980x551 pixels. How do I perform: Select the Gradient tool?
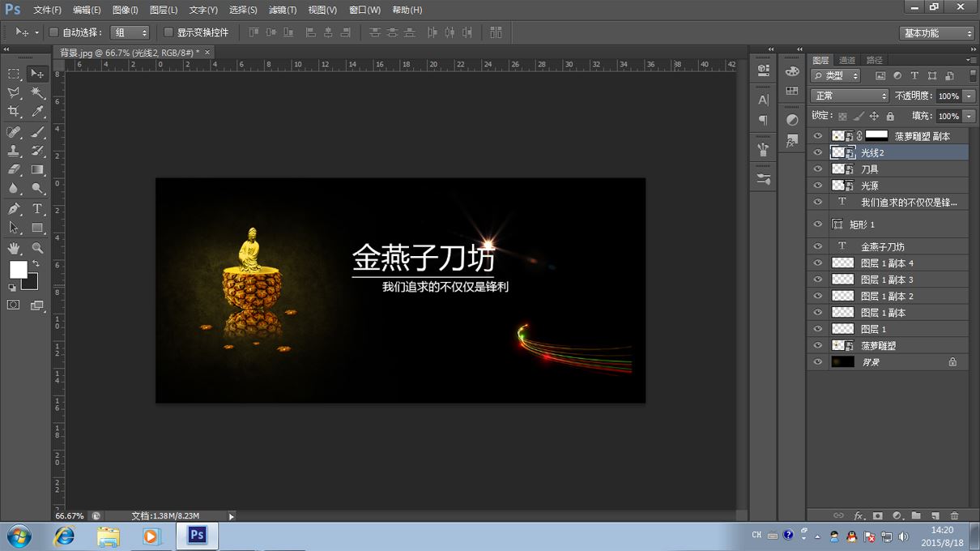point(37,170)
